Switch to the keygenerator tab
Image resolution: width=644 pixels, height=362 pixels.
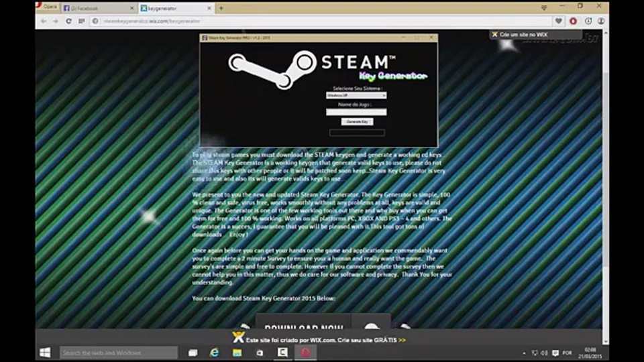point(176,8)
